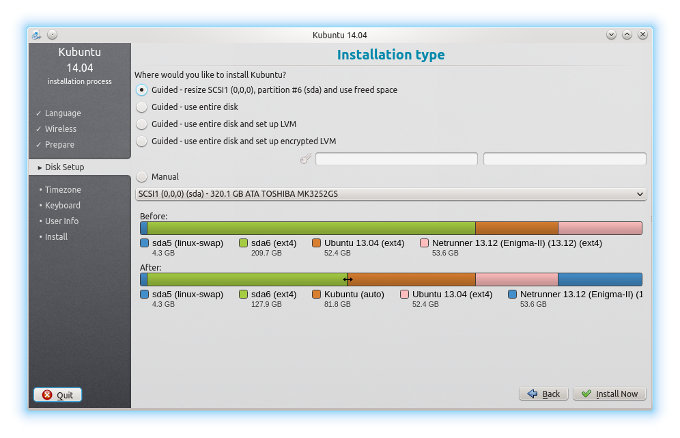Go to the Wireless step in sidebar

click(60, 129)
